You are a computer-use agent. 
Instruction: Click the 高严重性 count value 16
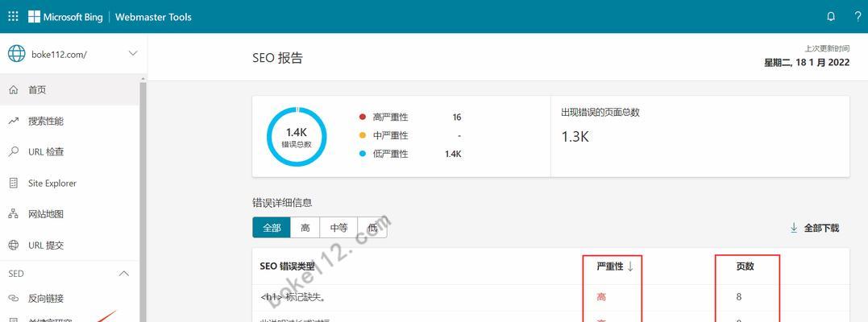(457, 118)
